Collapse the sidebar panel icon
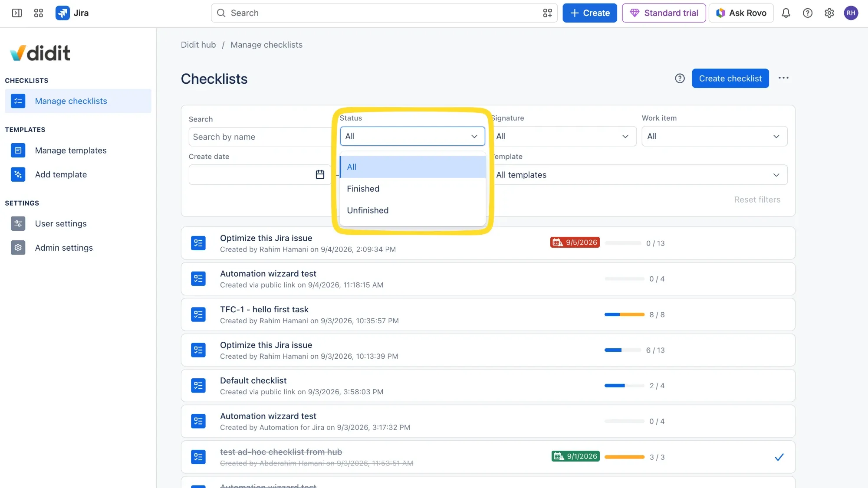868x488 pixels. [17, 13]
